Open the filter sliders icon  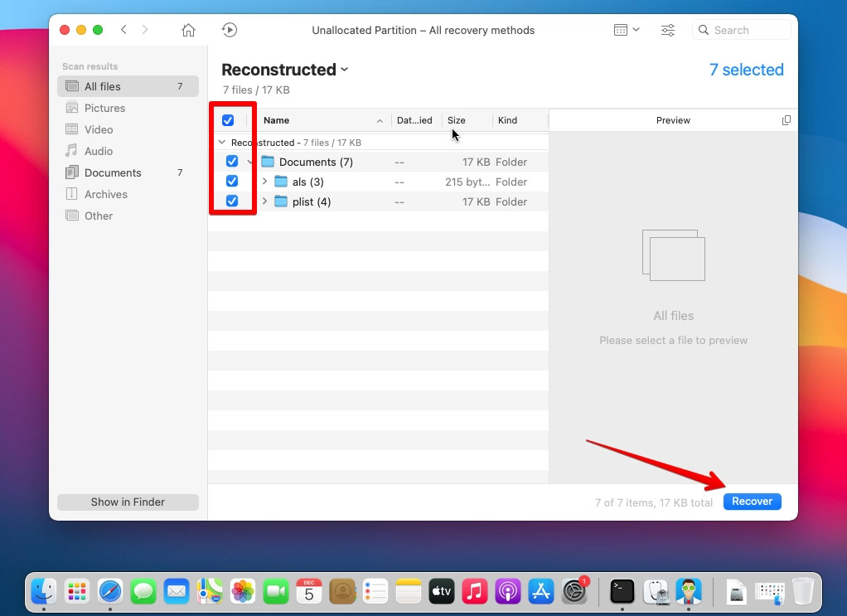[668, 30]
